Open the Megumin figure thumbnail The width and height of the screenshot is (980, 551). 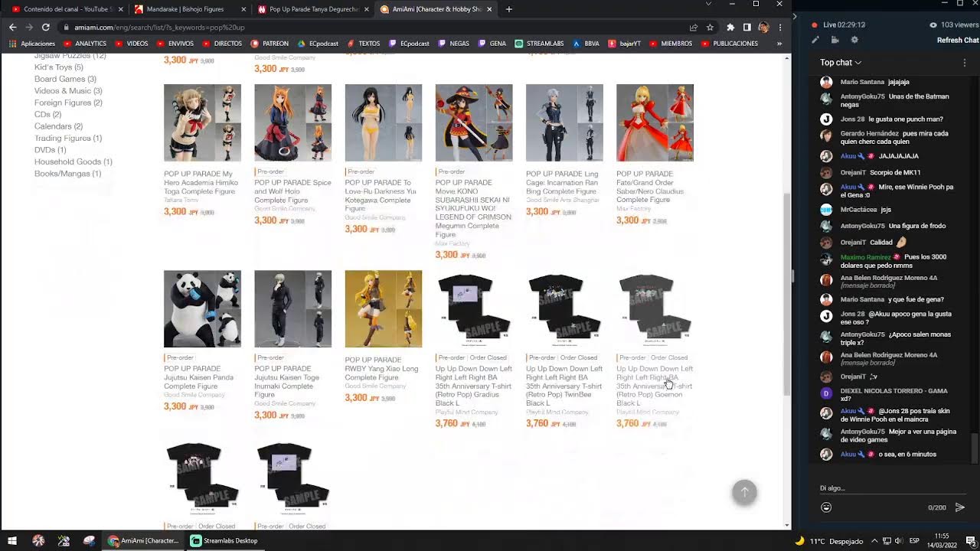[474, 123]
